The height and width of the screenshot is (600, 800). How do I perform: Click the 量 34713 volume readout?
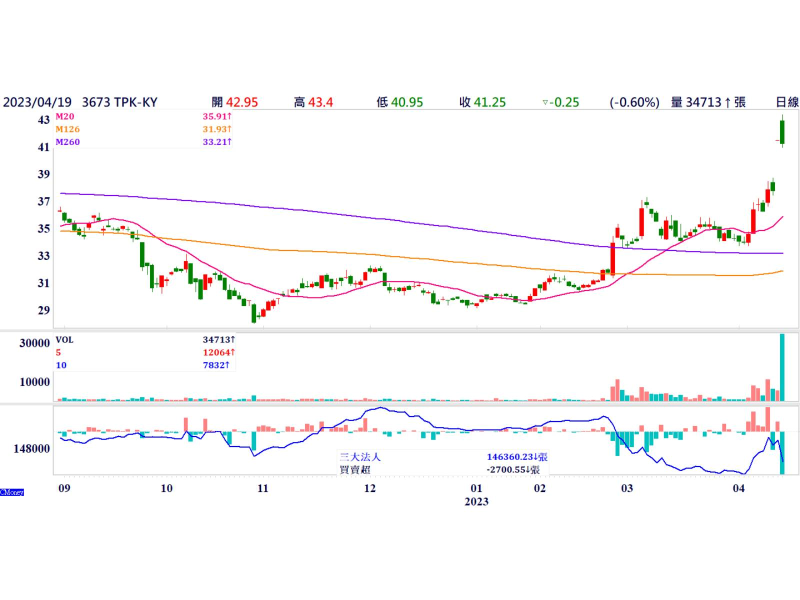708,102
